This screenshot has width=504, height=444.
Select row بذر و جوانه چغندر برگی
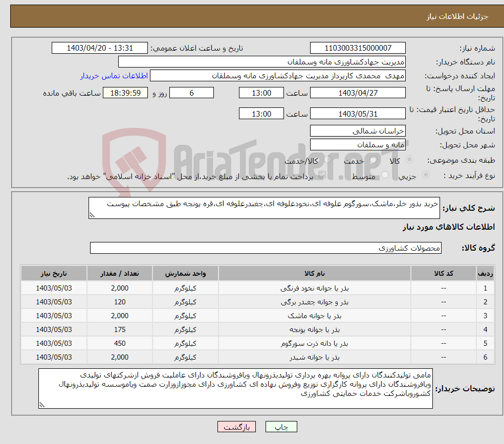[258, 302]
